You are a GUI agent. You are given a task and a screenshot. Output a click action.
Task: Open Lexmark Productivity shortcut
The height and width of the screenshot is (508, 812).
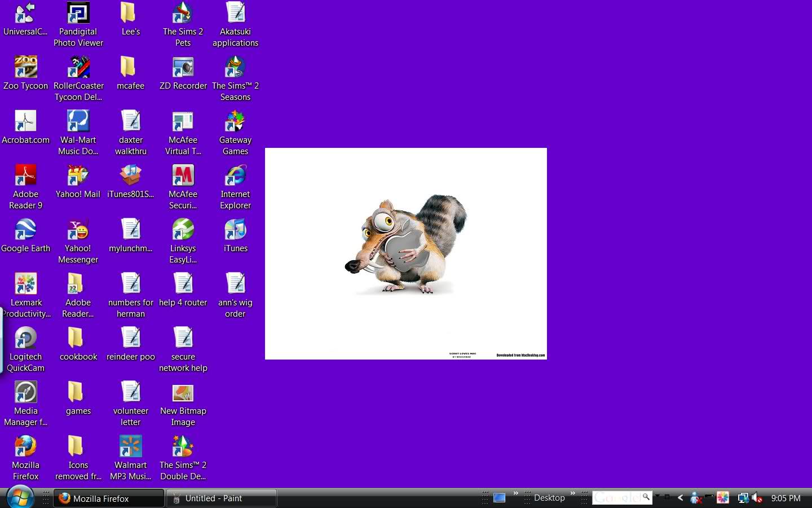(x=25, y=295)
